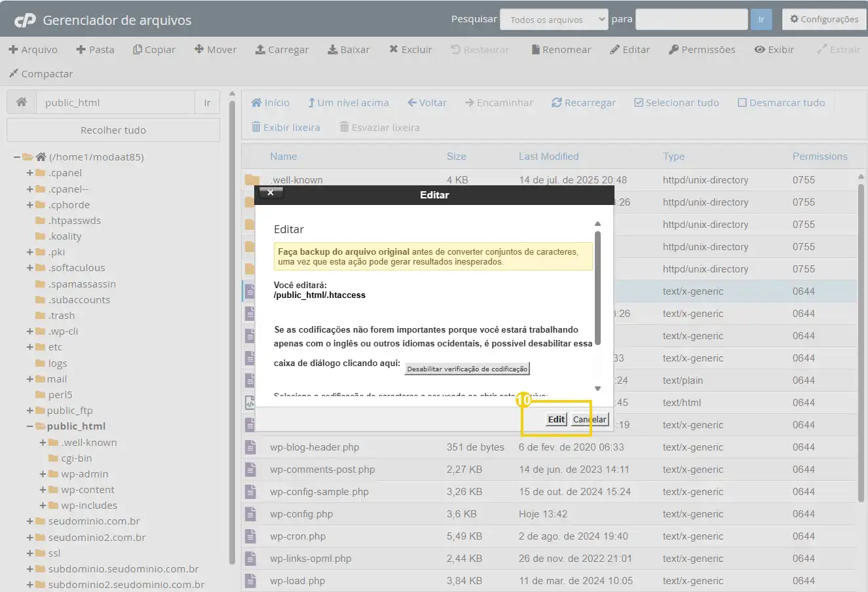Screen dimensions: 868x592
Task: Close the Editar dialog with X
Action: [271, 193]
